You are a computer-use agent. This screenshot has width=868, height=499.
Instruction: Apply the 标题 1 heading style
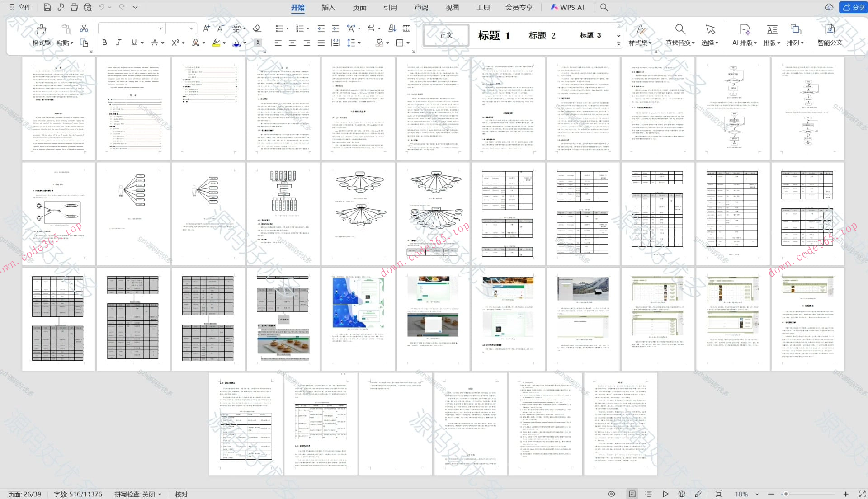[x=494, y=35]
